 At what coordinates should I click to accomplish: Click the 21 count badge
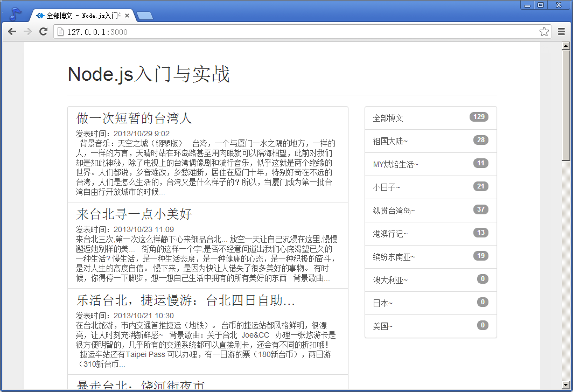pos(480,186)
